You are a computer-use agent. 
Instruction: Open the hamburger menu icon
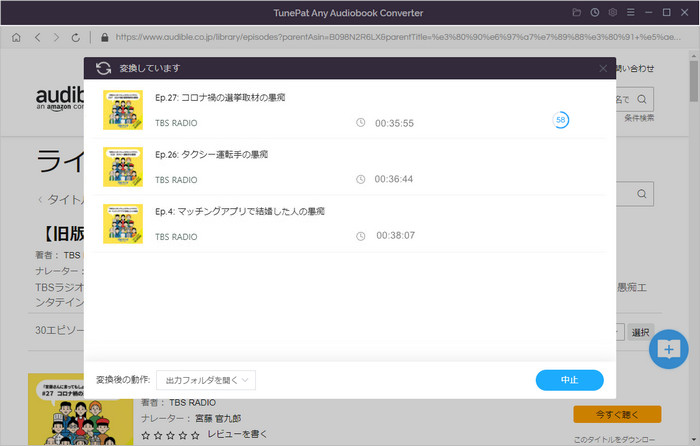(630, 13)
